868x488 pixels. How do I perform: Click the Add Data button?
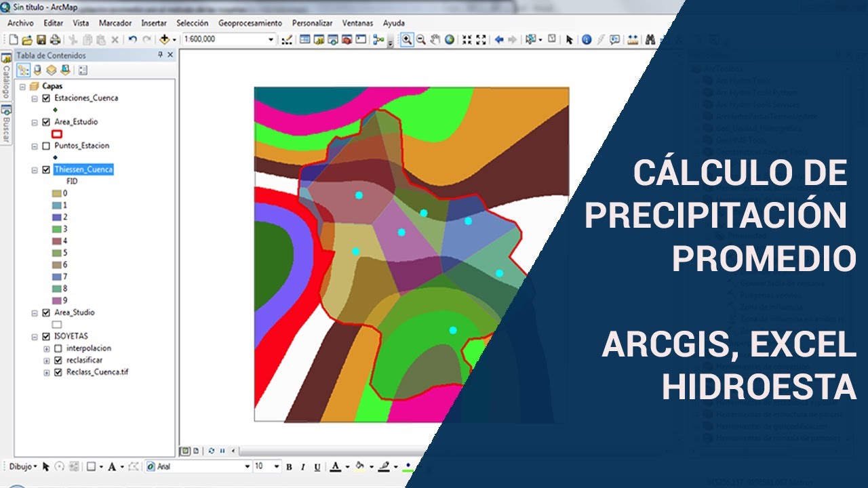point(164,40)
